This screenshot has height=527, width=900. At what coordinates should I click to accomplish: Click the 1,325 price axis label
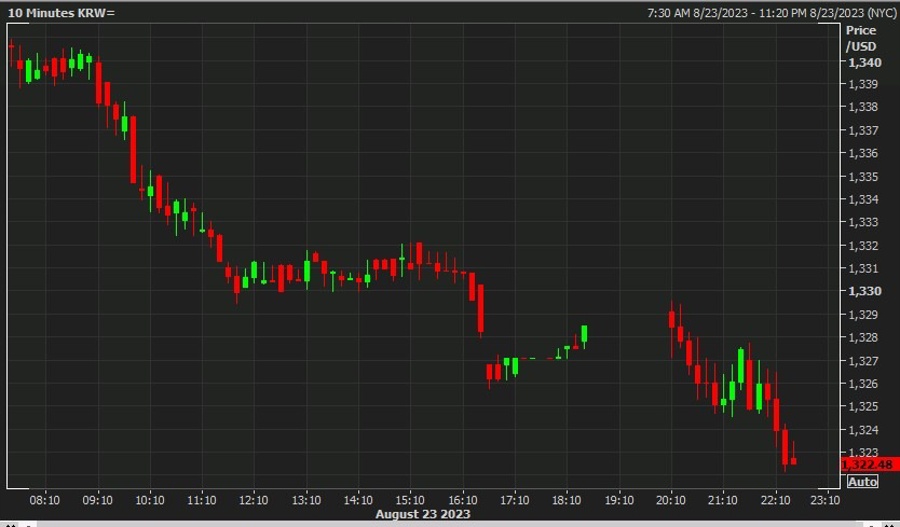tap(863, 406)
